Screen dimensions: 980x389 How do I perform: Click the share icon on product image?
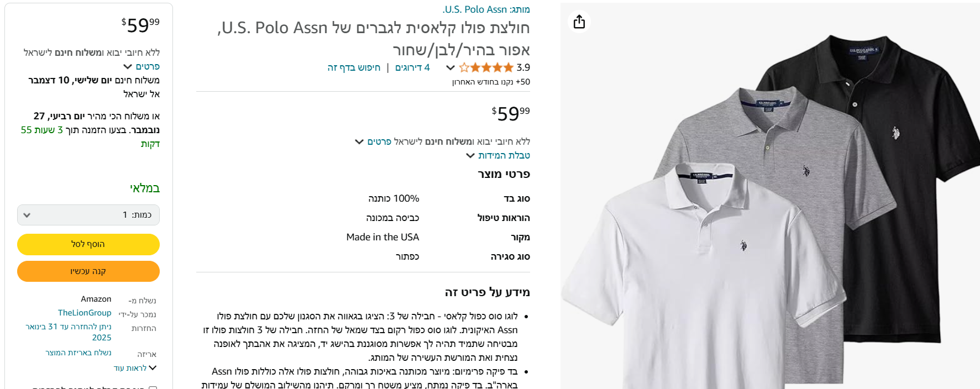579,22
